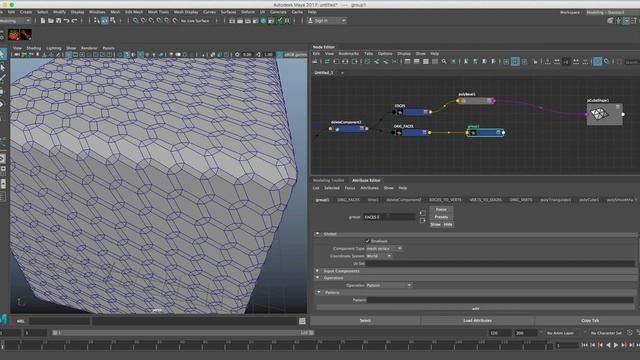Select the polyBevel1 node in Node Editor
640x360 pixels.
(476, 101)
